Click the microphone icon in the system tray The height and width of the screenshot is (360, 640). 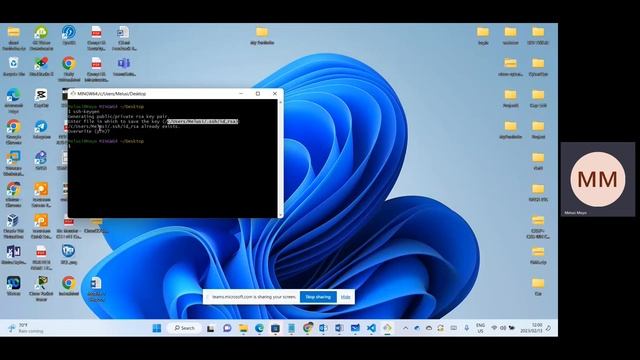click(x=467, y=328)
